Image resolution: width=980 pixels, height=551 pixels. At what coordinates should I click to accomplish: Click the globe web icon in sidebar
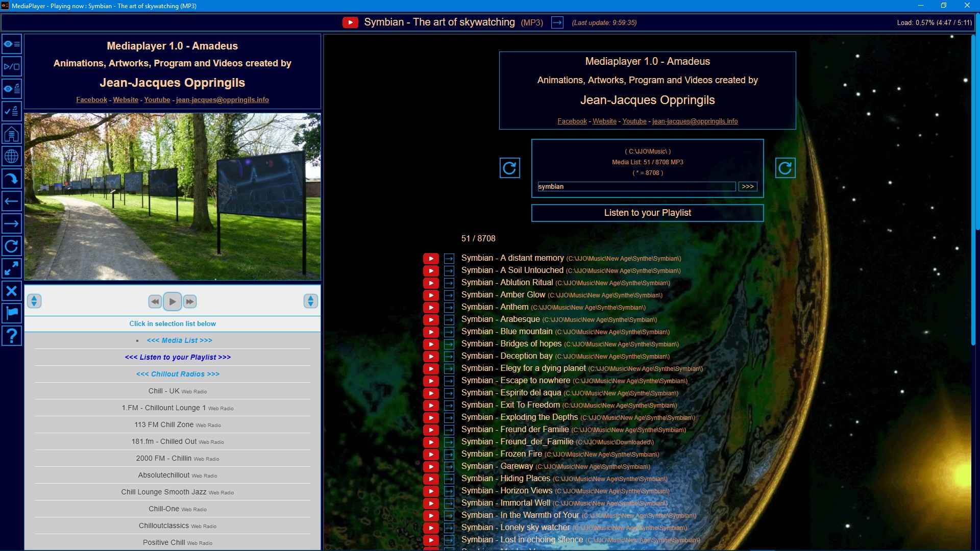(x=11, y=156)
